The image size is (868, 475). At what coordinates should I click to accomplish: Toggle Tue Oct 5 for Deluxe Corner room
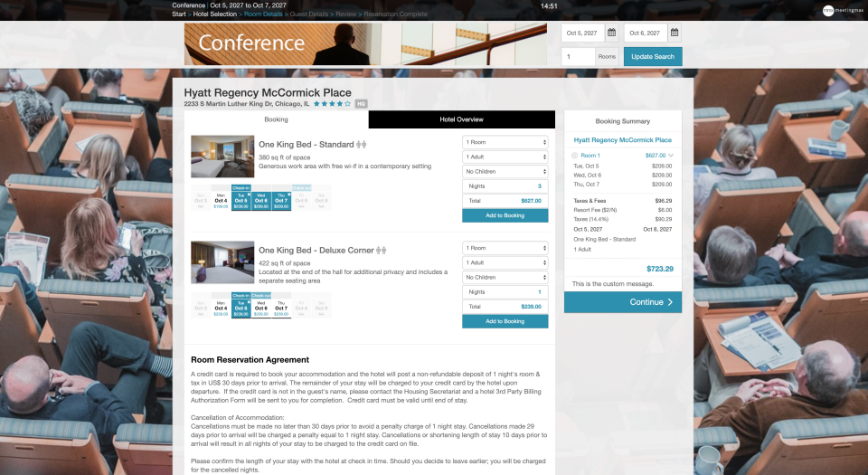click(241, 309)
